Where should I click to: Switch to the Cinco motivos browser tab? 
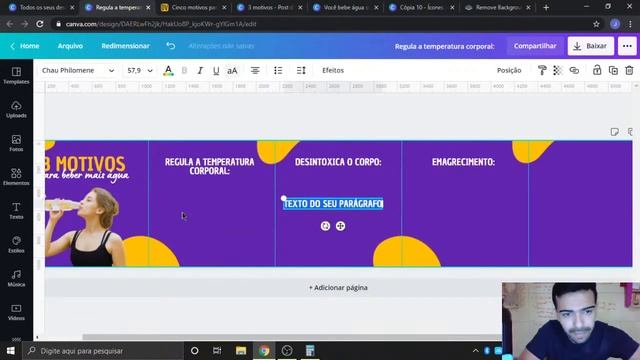click(193, 7)
